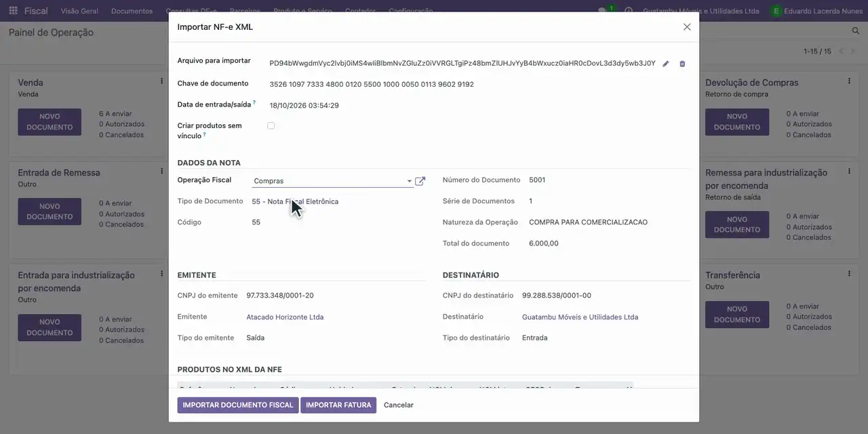This screenshot has height=434, width=868.
Task: Open the apps grid menu icon
Action: [x=13, y=11]
